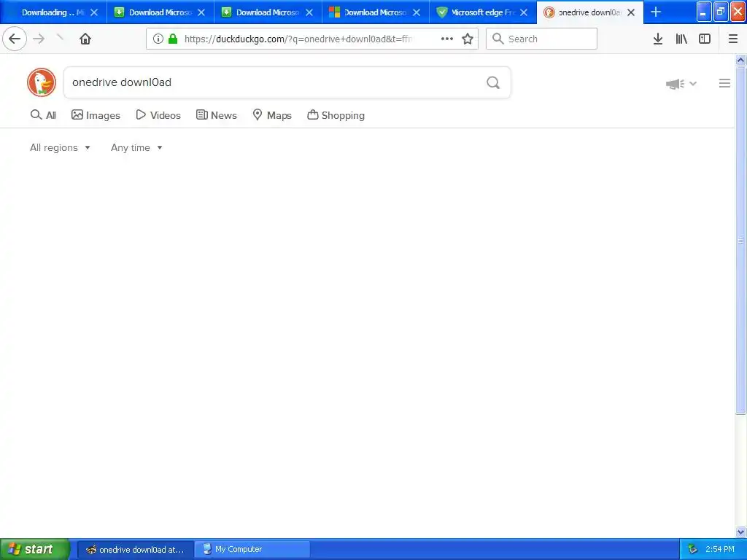747x560 pixels.
Task: Switch to Images results
Action: click(x=96, y=115)
